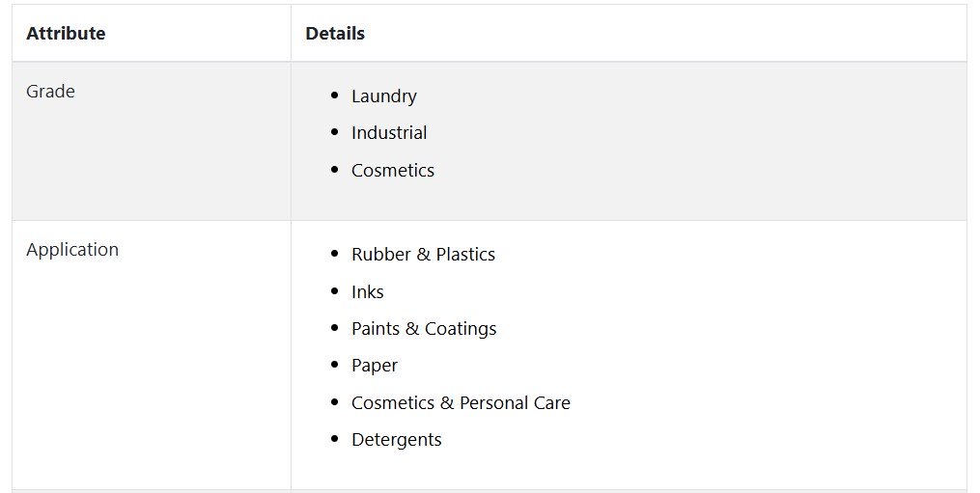Click the Attribute column header

(66, 34)
